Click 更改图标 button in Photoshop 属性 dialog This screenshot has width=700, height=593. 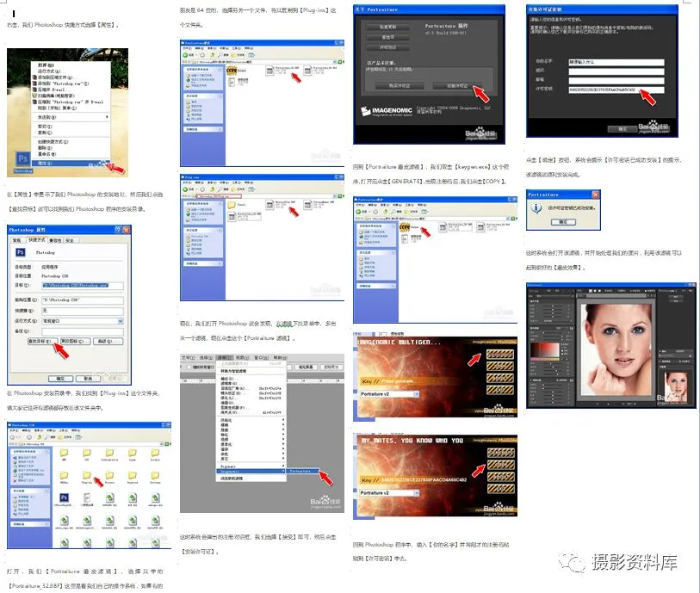[x=75, y=341]
